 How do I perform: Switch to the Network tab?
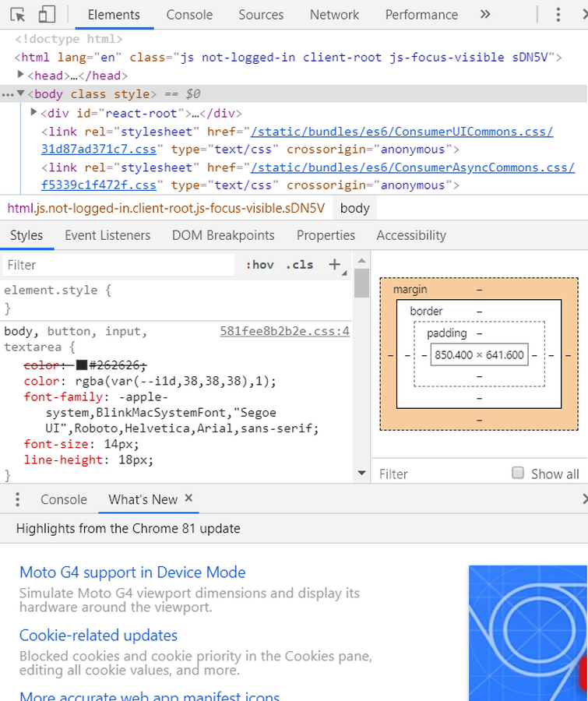click(334, 15)
